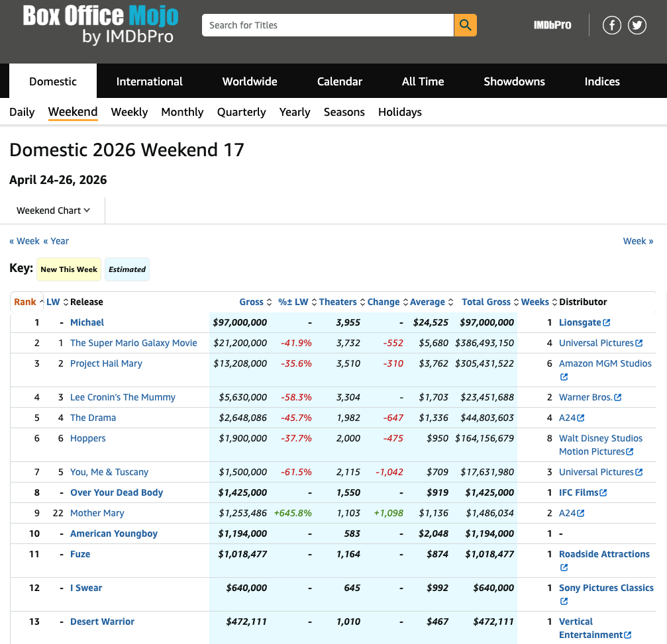Click external link icon for Roadside Attractions
The width and height of the screenshot is (667, 644).
click(564, 567)
